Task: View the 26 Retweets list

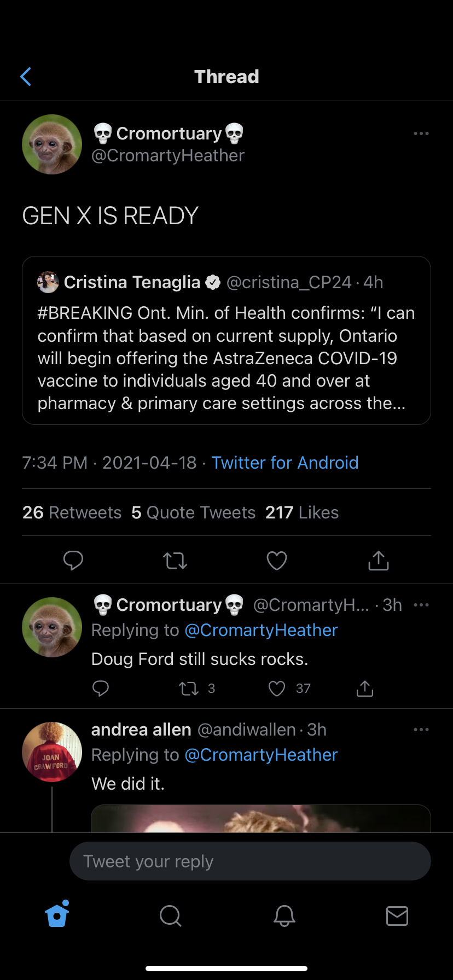Action: pos(72,512)
